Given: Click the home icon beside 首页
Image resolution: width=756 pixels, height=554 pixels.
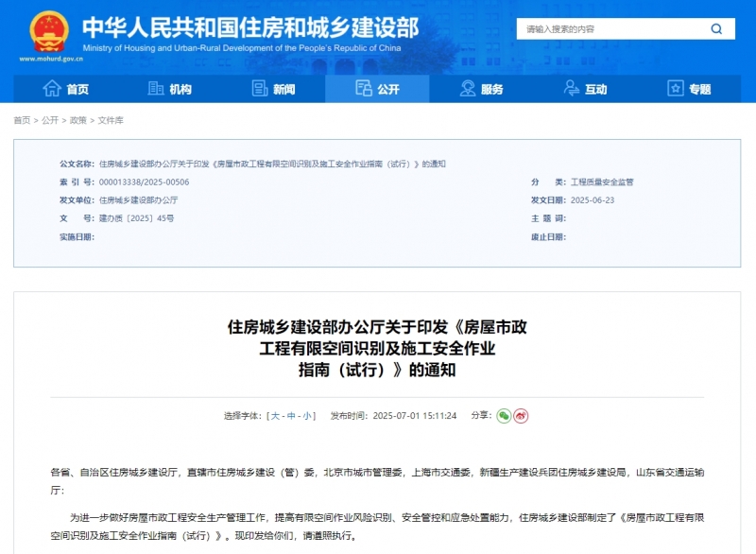Looking at the screenshot, I should pyautogui.click(x=52, y=89).
